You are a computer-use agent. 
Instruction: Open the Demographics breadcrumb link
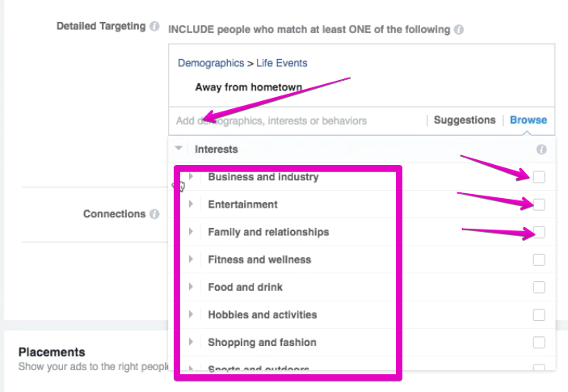point(211,63)
